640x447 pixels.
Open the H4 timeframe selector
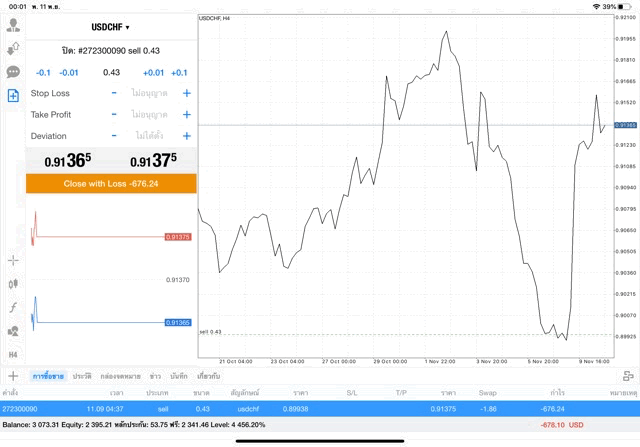[13, 354]
